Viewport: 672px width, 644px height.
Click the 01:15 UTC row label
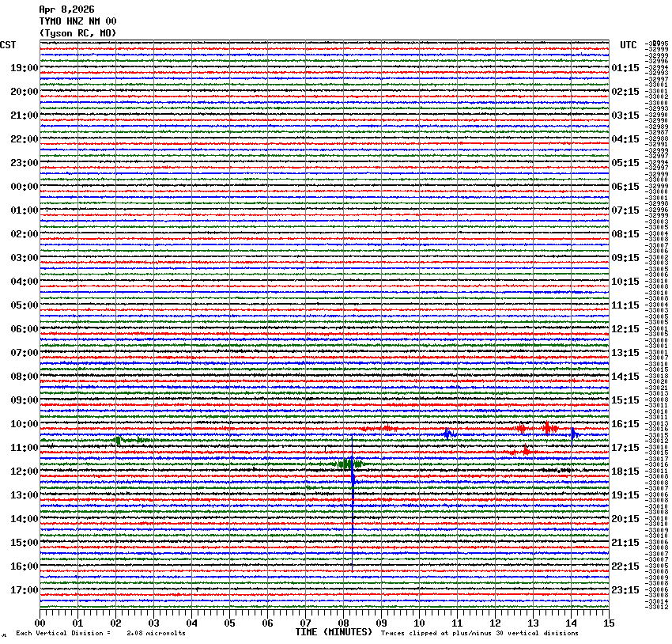pyautogui.click(x=625, y=68)
